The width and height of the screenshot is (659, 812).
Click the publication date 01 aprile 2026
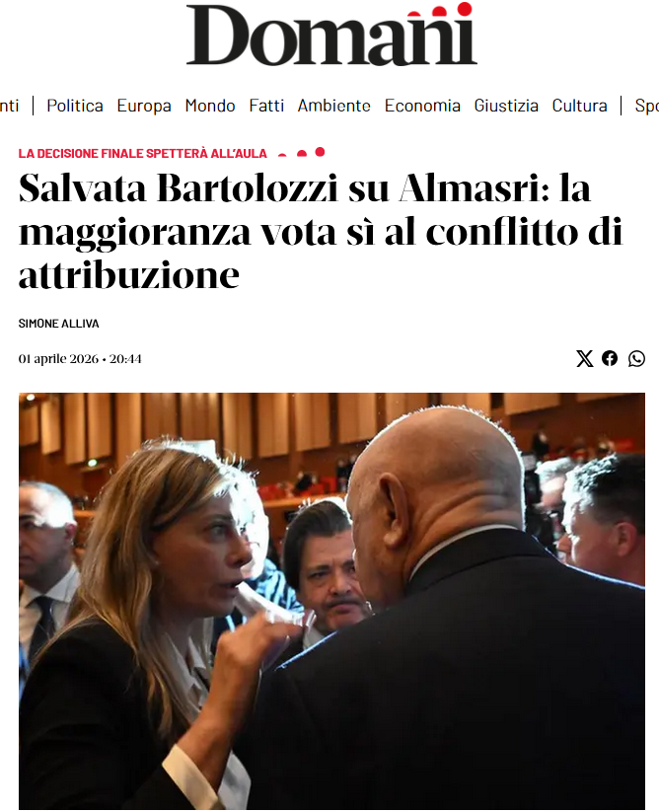pyautogui.click(x=58, y=359)
